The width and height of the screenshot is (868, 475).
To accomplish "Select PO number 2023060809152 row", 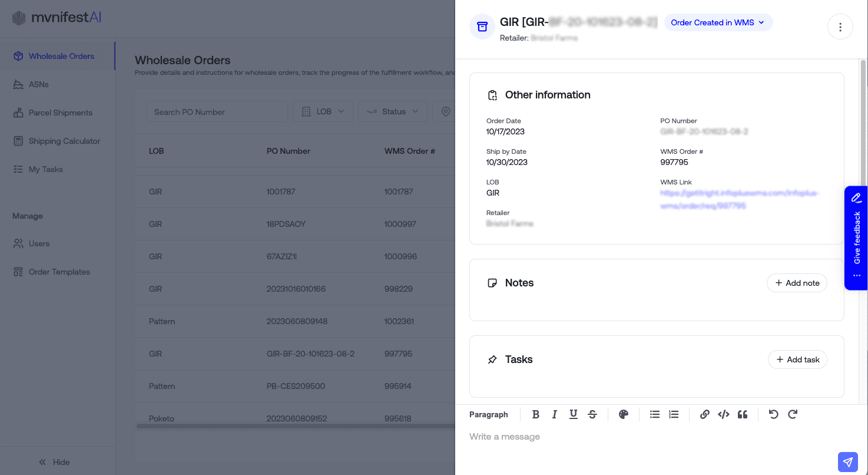I will coord(295,417).
